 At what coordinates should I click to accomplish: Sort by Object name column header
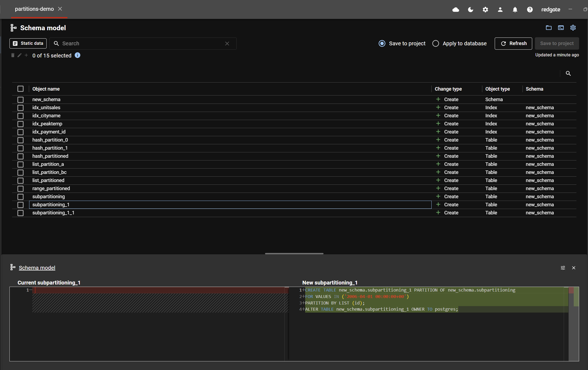[x=46, y=89]
